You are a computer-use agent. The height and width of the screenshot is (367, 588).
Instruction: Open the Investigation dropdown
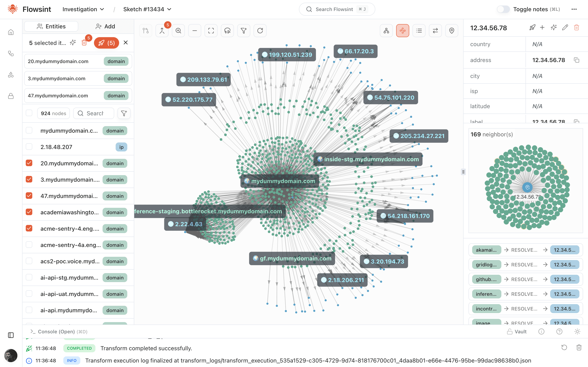point(83,9)
